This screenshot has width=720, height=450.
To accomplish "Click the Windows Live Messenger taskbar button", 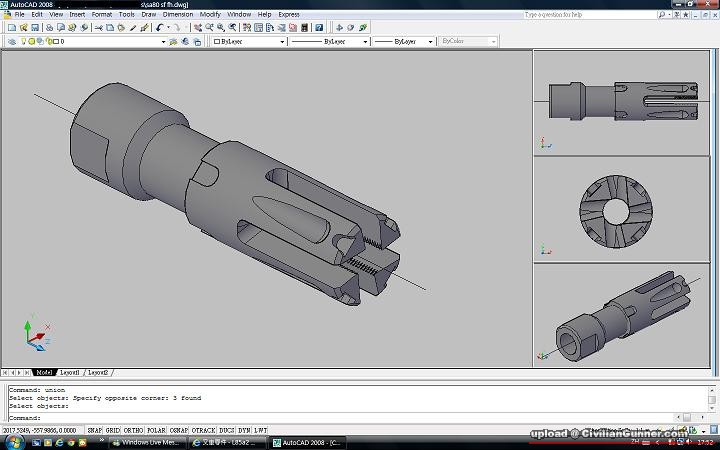I will tap(148, 442).
